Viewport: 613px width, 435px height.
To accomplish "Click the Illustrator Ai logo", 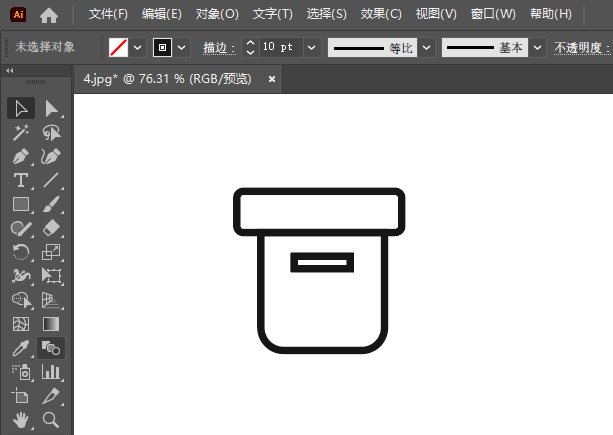I will tap(18, 14).
